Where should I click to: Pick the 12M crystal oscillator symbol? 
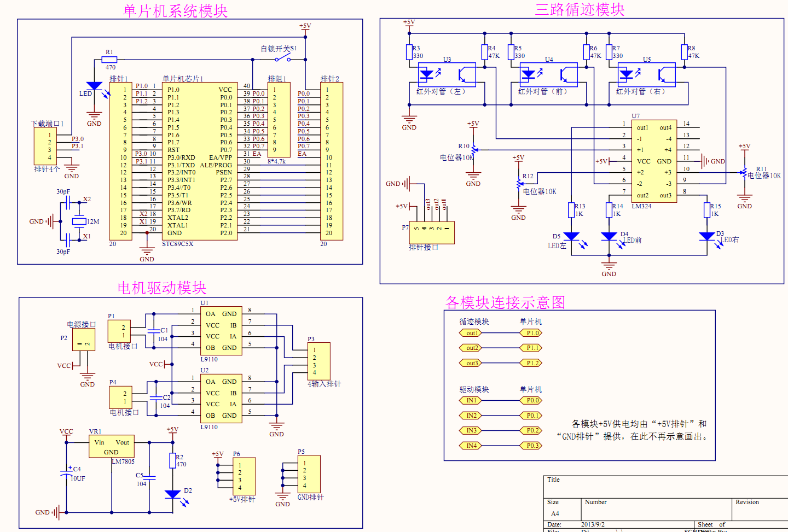pyautogui.click(x=79, y=221)
